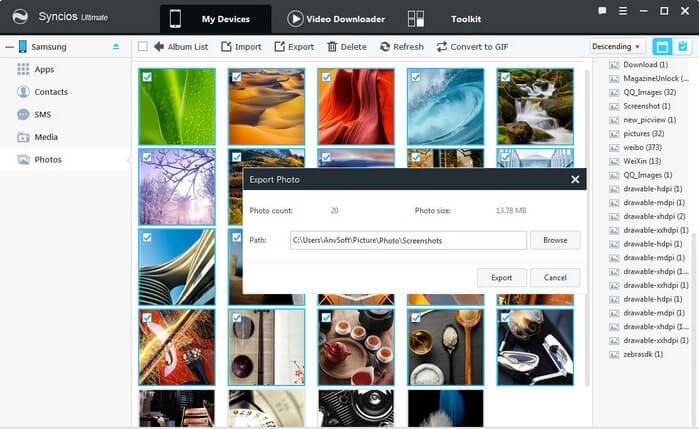Toggle the select-all checkbox in toolbar
Screen dimensions: 699x429
click(143, 46)
